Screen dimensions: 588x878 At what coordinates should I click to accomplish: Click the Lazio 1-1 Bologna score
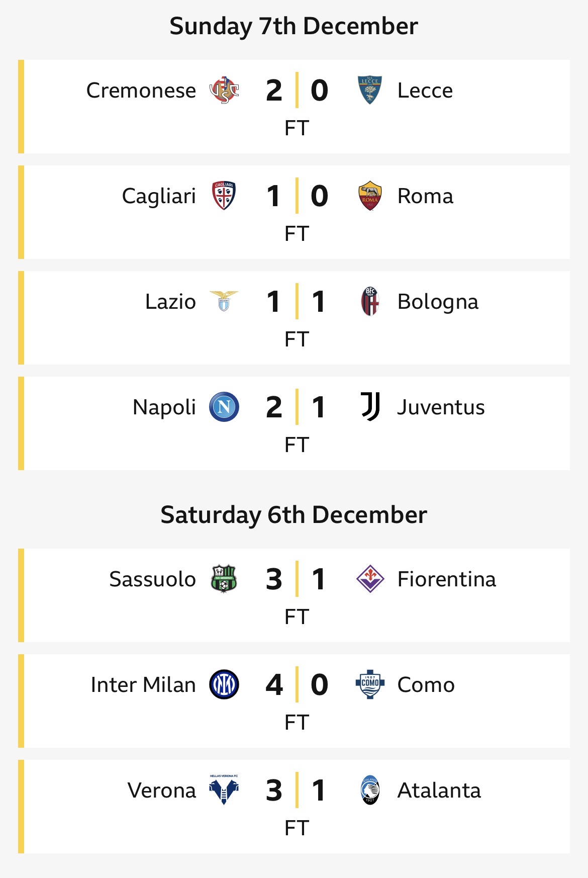297,302
